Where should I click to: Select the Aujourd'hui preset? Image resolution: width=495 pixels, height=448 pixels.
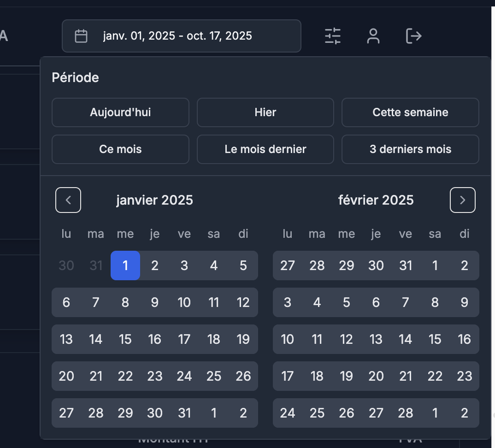point(120,112)
